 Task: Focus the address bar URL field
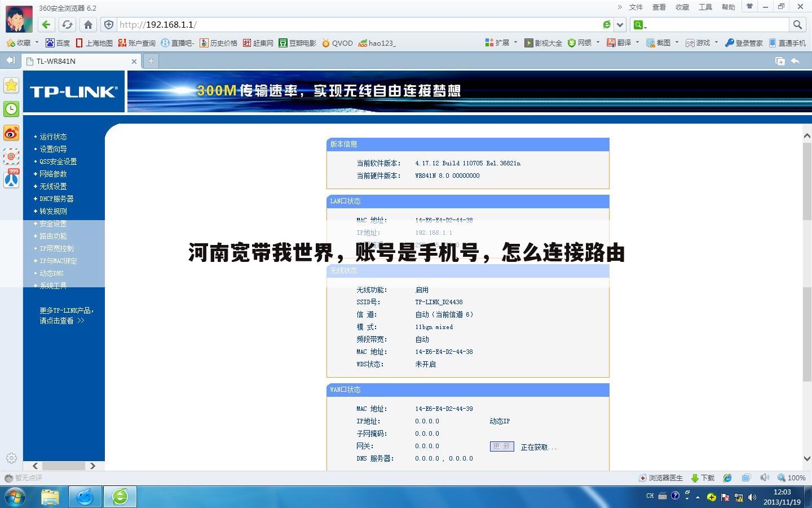pos(358,24)
